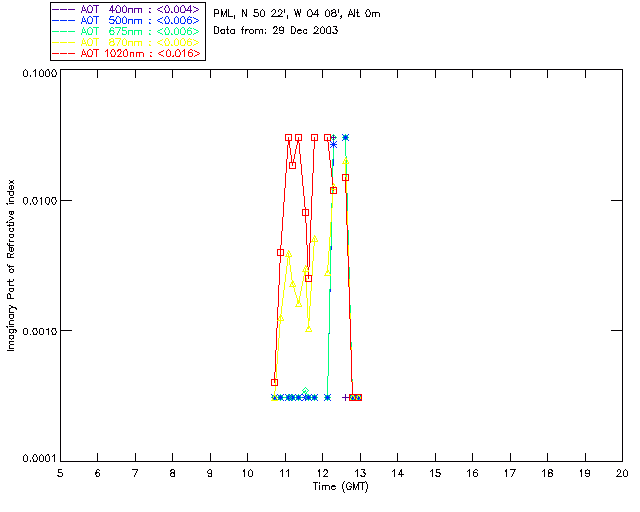Click the AOT 675nm legend entry
The height and width of the screenshot is (512, 640).
point(126,31)
